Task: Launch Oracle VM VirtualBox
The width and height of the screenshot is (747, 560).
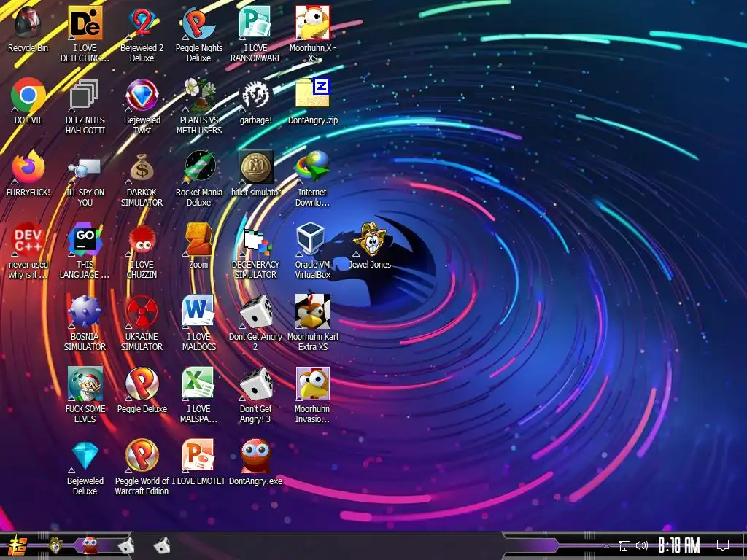Action: coord(312,251)
